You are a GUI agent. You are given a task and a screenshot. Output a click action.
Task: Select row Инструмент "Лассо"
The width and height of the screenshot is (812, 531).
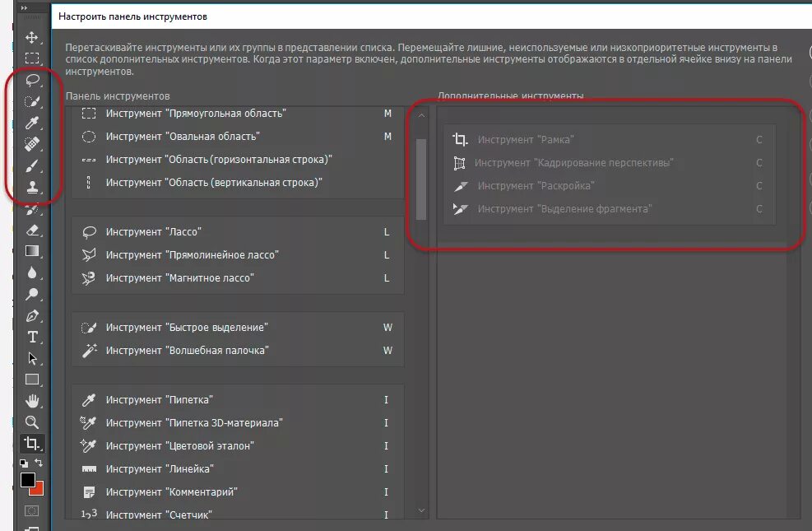point(238,232)
